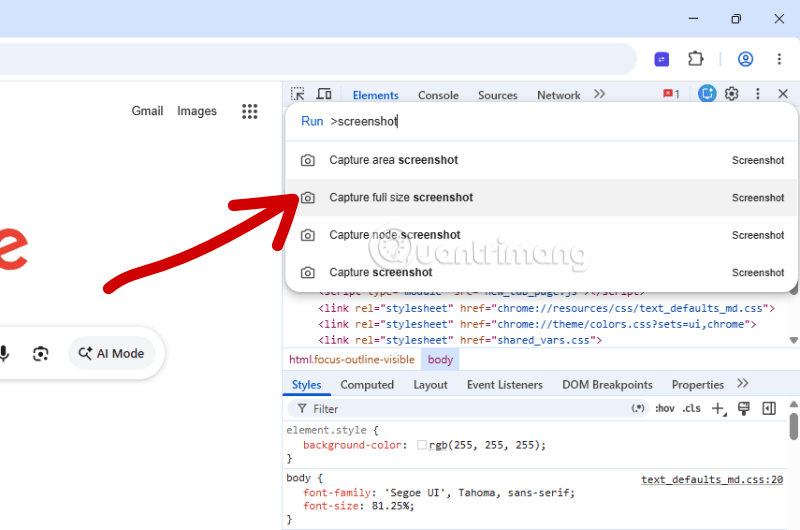
Task: Open the Layout sub-tab
Action: 430,385
